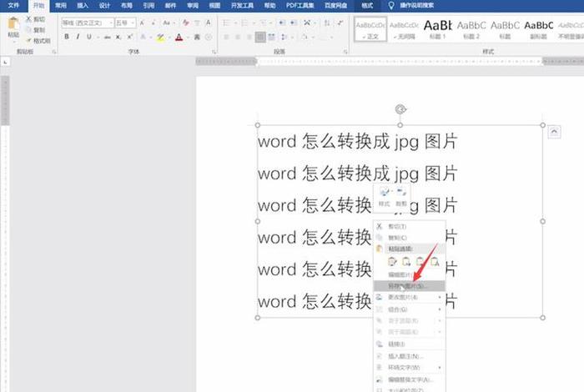The height and width of the screenshot is (392, 584).
Task: Toggle Show/Hide paragraph marks
Action: 340,23
